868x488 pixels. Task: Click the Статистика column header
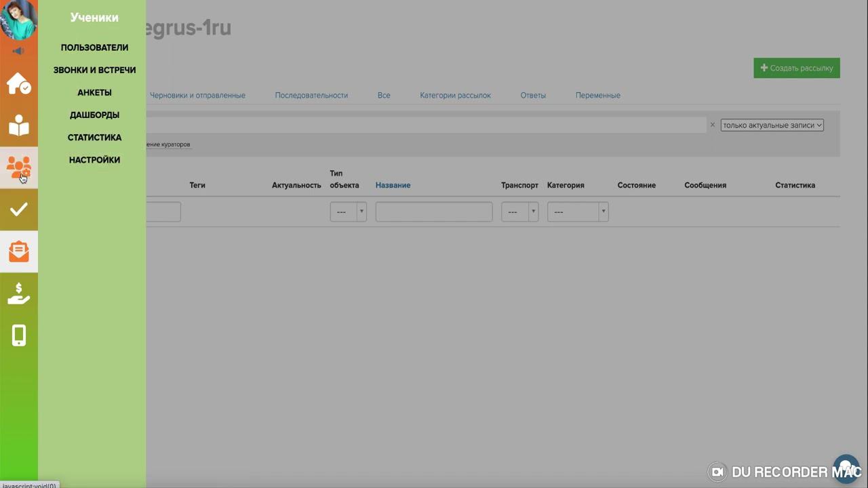795,185
